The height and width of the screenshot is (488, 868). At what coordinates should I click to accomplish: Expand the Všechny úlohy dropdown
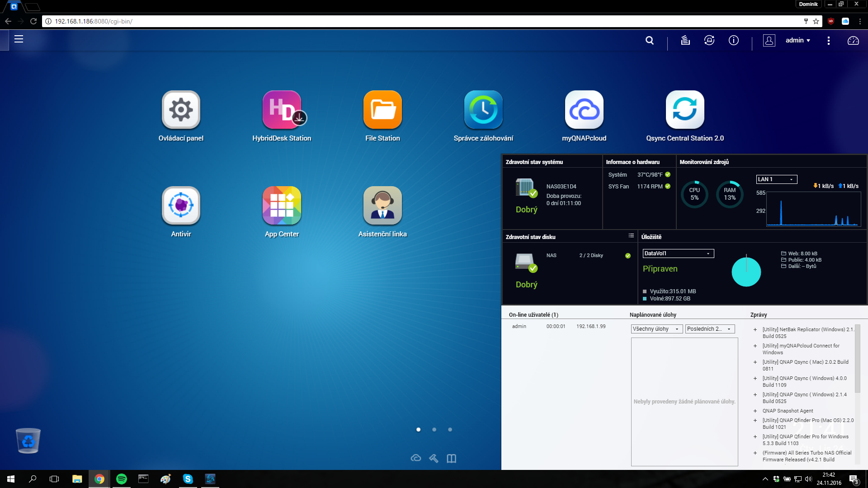pos(656,329)
